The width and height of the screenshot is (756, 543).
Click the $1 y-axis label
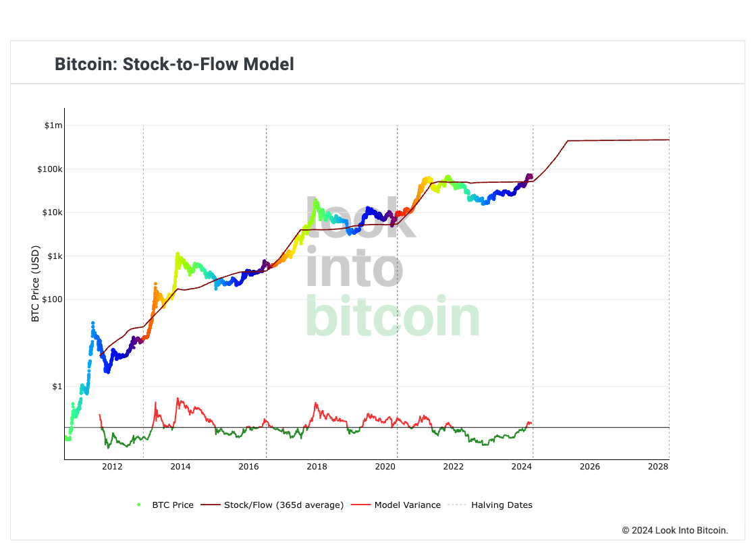coord(57,387)
